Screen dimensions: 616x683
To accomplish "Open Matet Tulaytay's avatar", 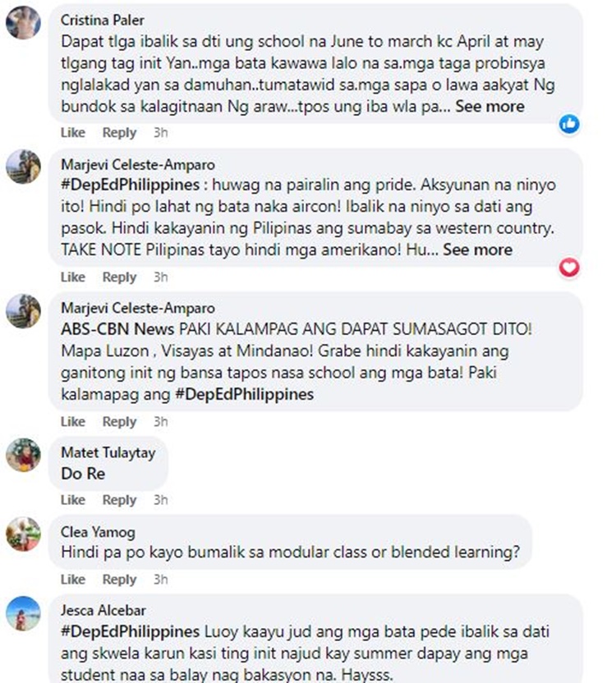I will tap(23, 455).
